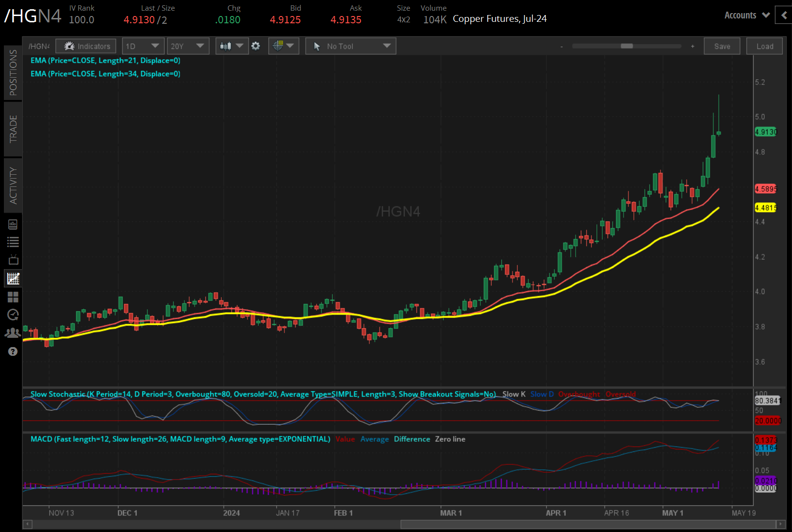Click the chart zoom slider handle
The height and width of the screenshot is (532, 792).
(627, 46)
